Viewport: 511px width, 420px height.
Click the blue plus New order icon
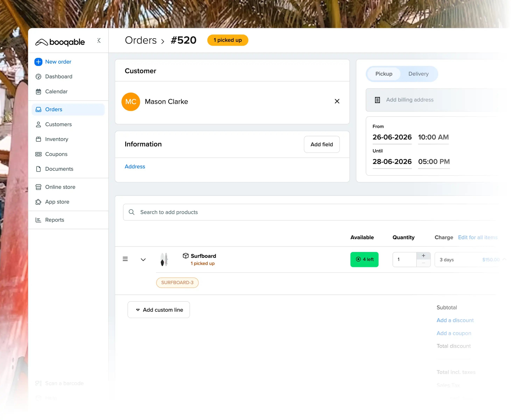point(38,62)
